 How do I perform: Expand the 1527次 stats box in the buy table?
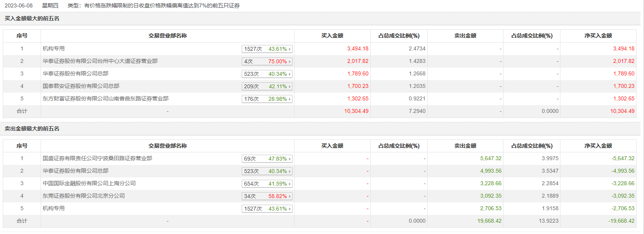pyautogui.click(x=267, y=49)
